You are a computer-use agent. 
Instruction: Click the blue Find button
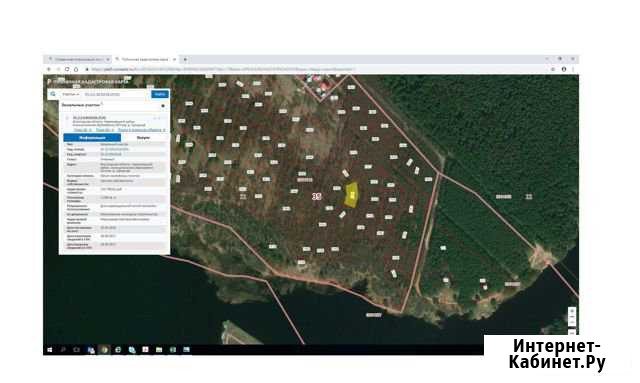point(160,94)
